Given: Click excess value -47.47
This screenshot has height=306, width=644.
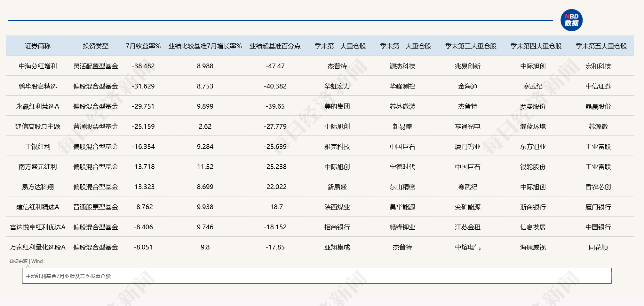Looking at the screenshot, I should click(275, 66).
